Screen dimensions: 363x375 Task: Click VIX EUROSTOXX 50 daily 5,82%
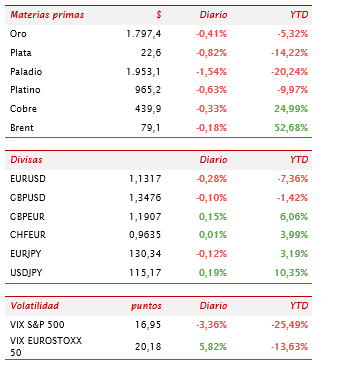point(213,347)
